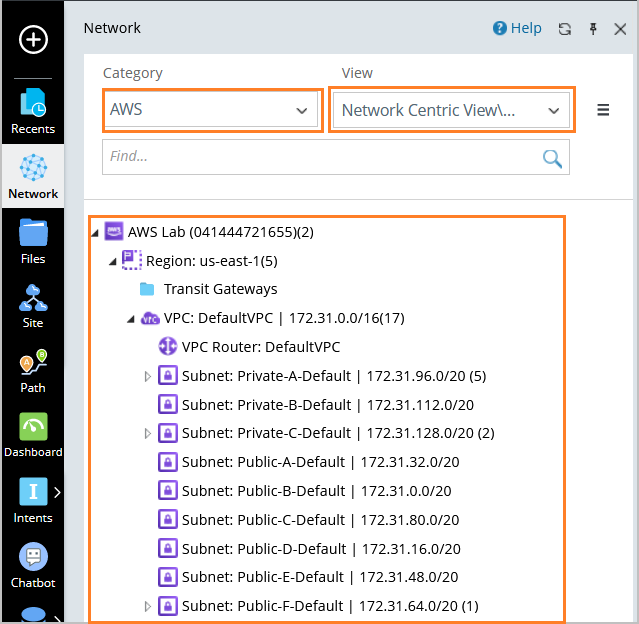Click the Help link
This screenshot has height=624, width=639.
(517, 29)
